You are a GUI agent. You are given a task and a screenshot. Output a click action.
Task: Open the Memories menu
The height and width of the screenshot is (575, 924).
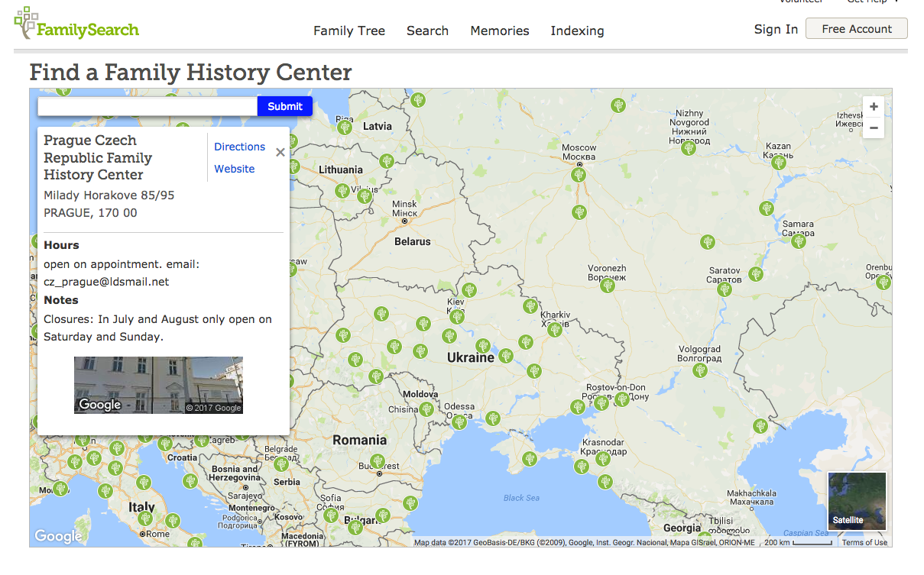click(x=500, y=31)
